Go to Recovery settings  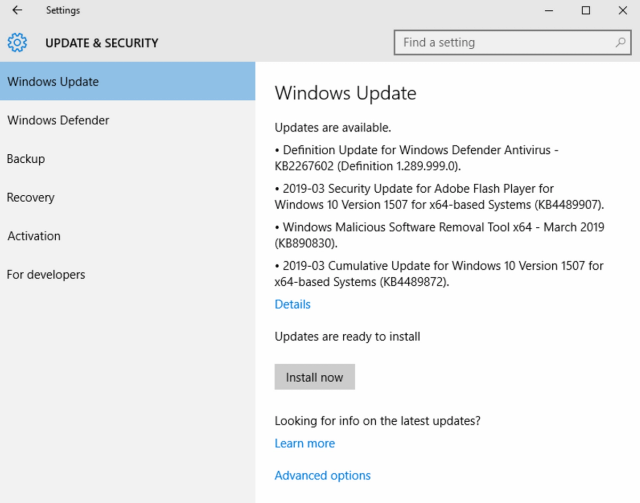pos(127,197)
